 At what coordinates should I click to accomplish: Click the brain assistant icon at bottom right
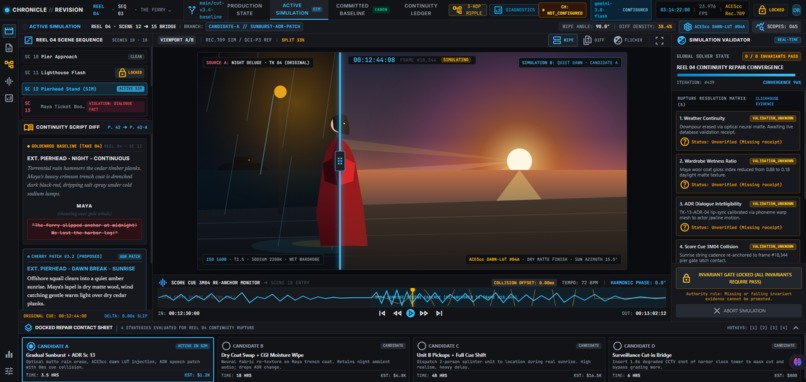pos(797,362)
